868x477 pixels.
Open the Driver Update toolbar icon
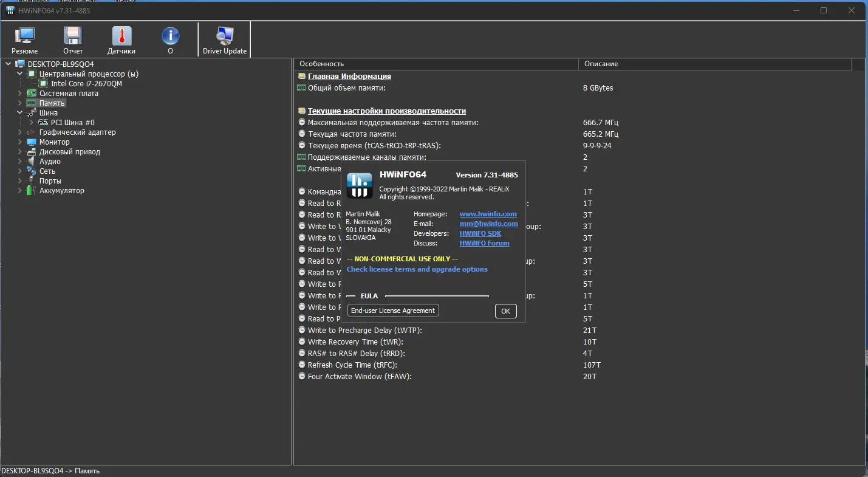(x=225, y=40)
